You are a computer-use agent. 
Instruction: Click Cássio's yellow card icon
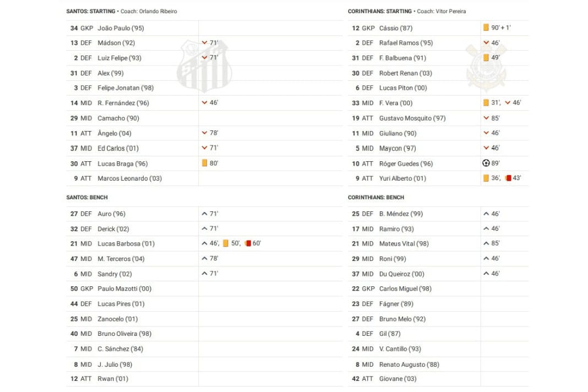pyautogui.click(x=486, y=28)
